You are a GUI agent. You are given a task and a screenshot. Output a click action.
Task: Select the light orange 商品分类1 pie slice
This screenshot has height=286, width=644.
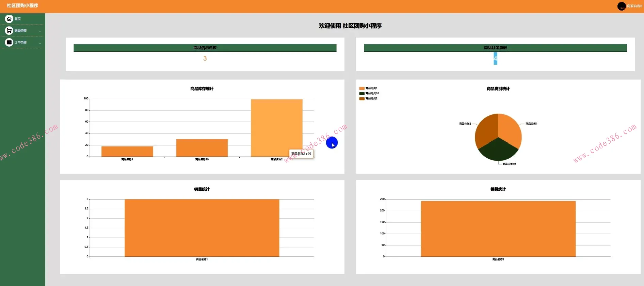[x=510, y=130]
